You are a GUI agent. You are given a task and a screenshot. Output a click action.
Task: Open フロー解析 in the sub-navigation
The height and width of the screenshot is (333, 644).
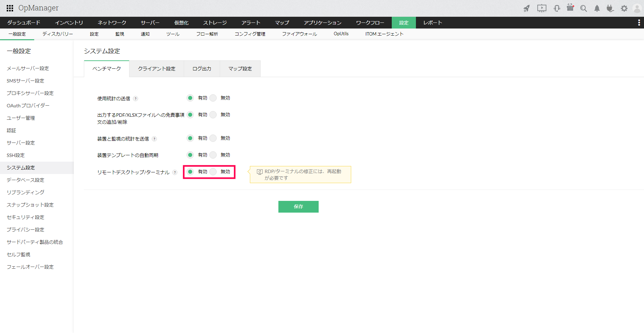(x=207, y=34)
